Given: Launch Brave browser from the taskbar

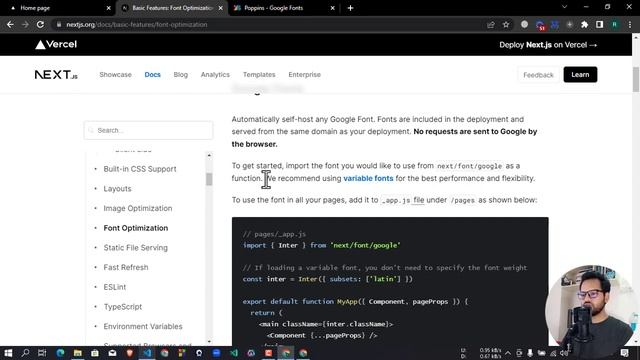Looking at the screenshot, I should (130, 353).
